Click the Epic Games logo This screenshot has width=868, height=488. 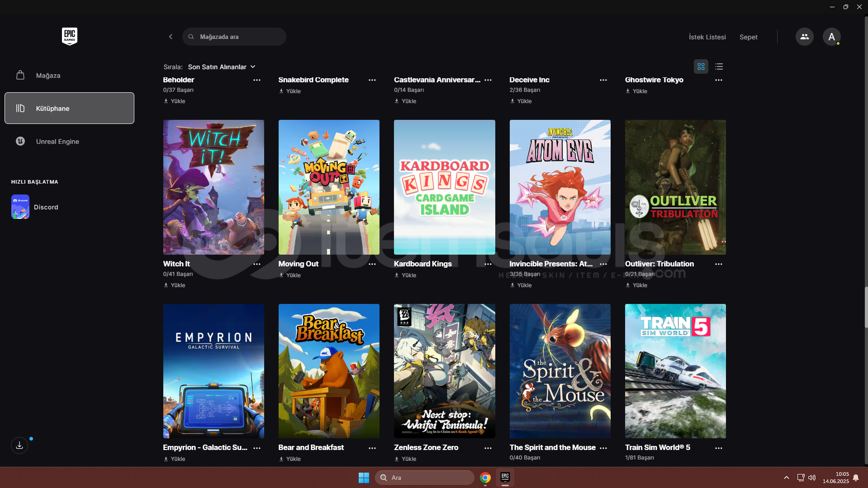(70, 36)
